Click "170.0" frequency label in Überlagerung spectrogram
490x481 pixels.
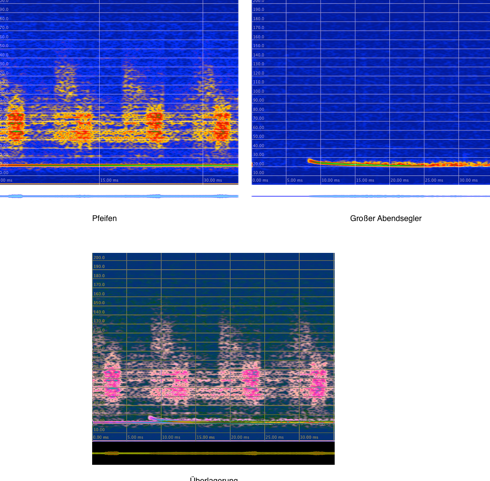tap(99, 285)
